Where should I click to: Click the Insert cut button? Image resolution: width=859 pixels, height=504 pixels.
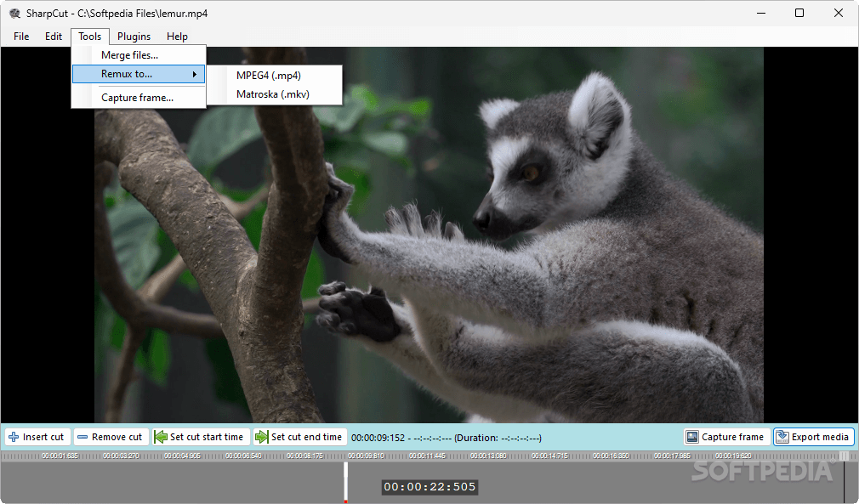click(x=37, y=437)
